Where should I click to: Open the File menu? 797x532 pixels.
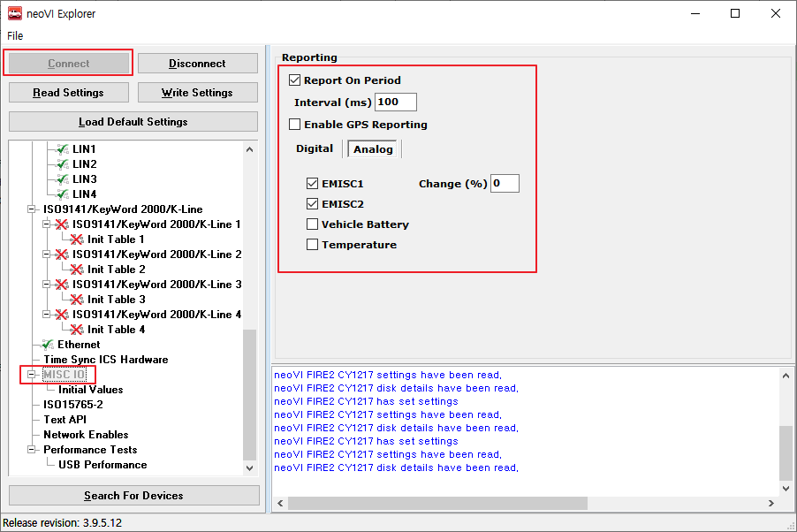(15, 36)
